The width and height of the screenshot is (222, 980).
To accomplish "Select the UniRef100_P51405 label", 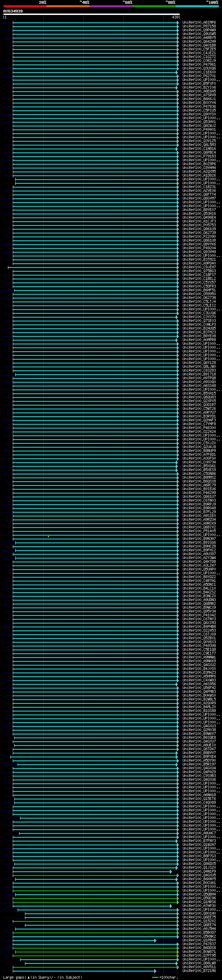I will point(199,531).
